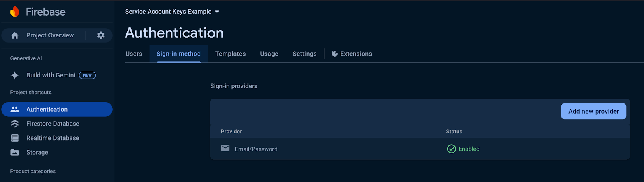Open Project Overview home icon

pyautogui.click(x=15, y=35)
